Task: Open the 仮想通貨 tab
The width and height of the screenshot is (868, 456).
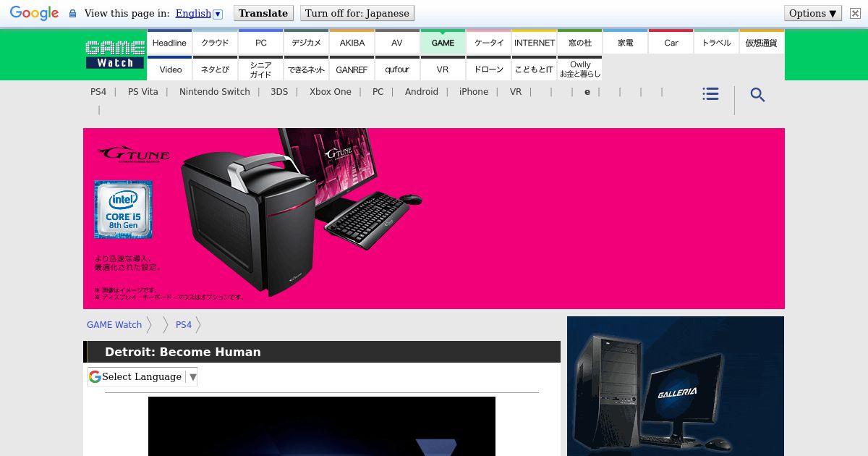Action: (x=762, y=43)
